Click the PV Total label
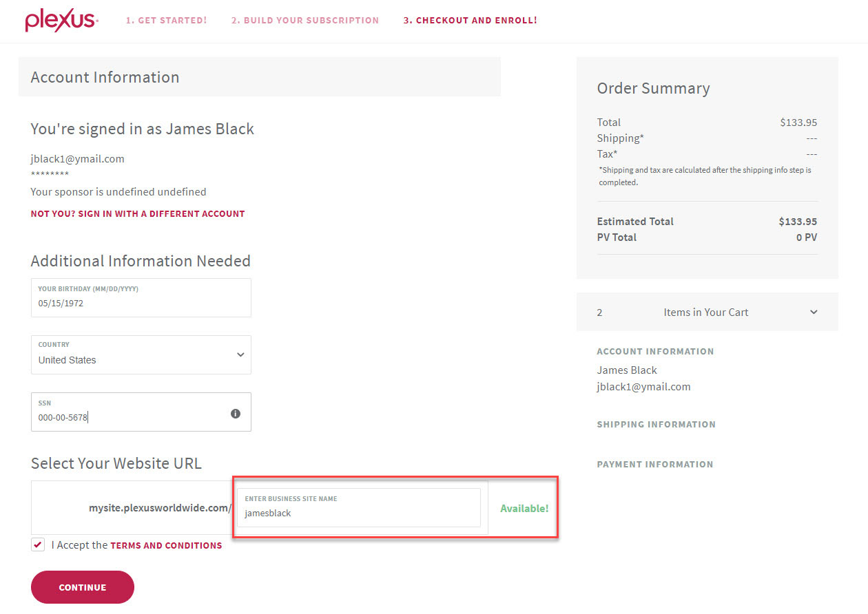Viewport: 868px width, 614px height. click(x=617, y=237)
